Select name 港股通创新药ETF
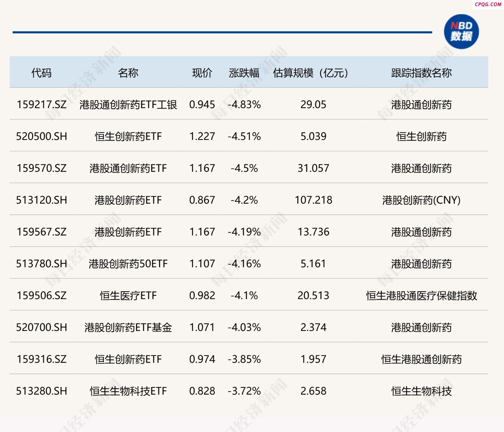Viewport: 504px width, 432px height. [x=128, y=168]
